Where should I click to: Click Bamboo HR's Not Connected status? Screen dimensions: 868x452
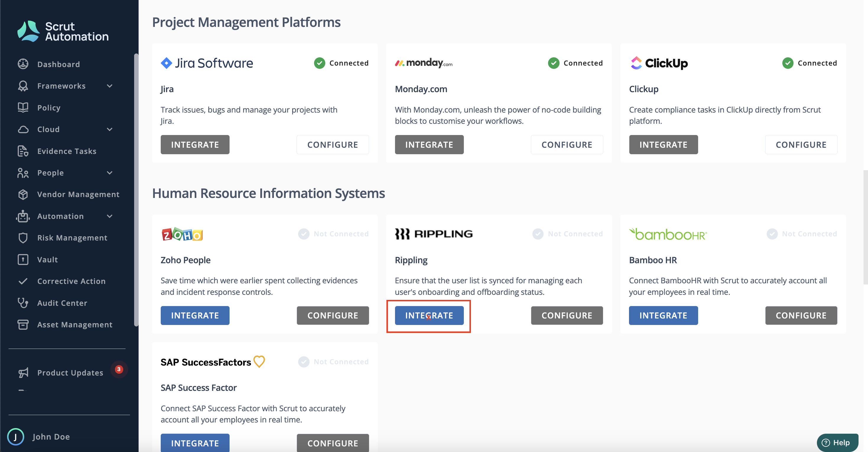coord(802,234)
